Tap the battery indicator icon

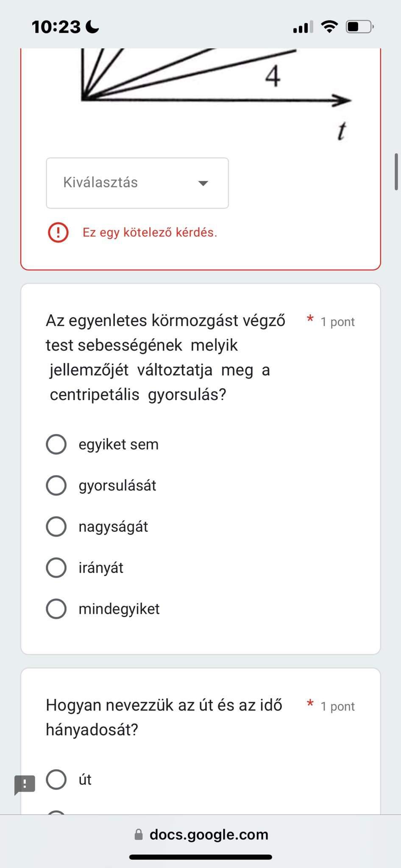(x=359, y=27)
